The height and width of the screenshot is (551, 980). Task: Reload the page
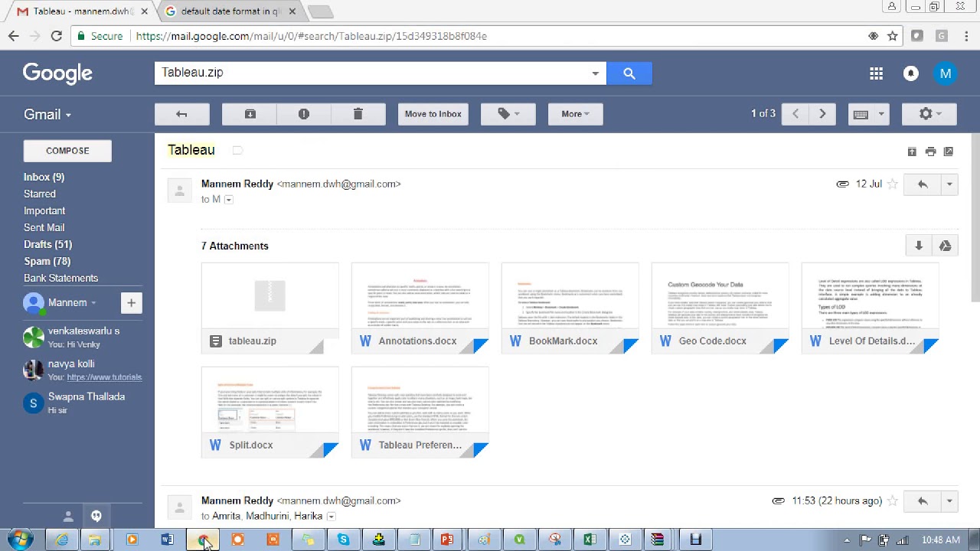[x=56, y=36]
